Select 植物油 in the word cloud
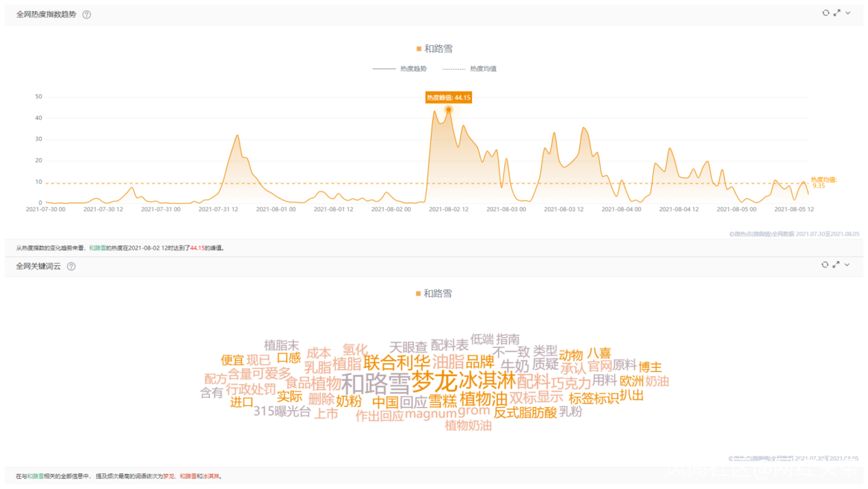The image size is (868, 489). (484, 399)
